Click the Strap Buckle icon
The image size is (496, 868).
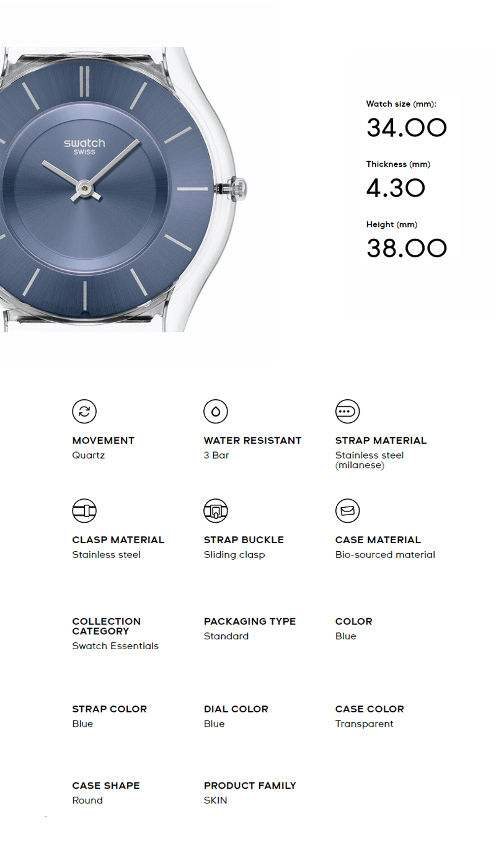[x=216, y=510]
